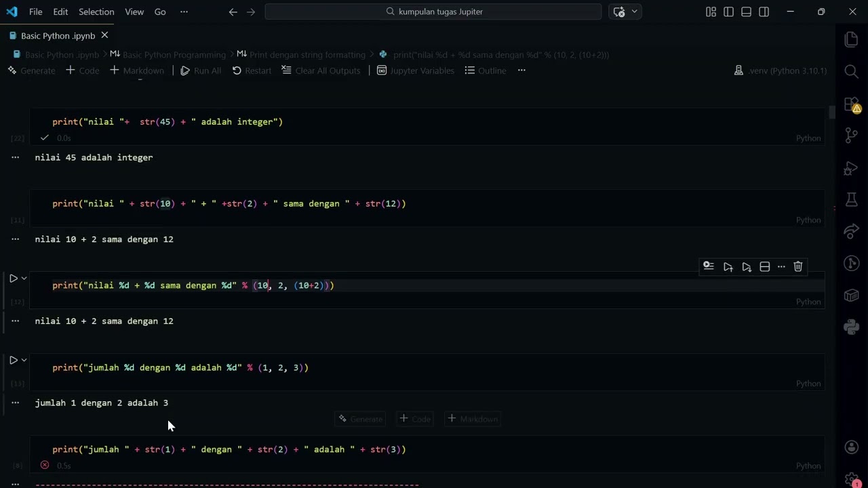
Task: Click the first icon in the cell toolbar
Action: [x=709, y=267]
